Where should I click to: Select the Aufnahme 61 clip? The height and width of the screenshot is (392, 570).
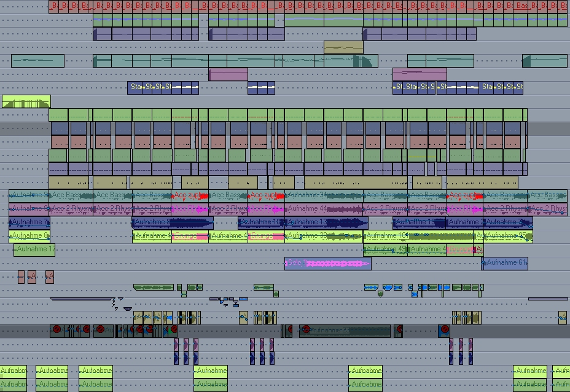point(504,264)
